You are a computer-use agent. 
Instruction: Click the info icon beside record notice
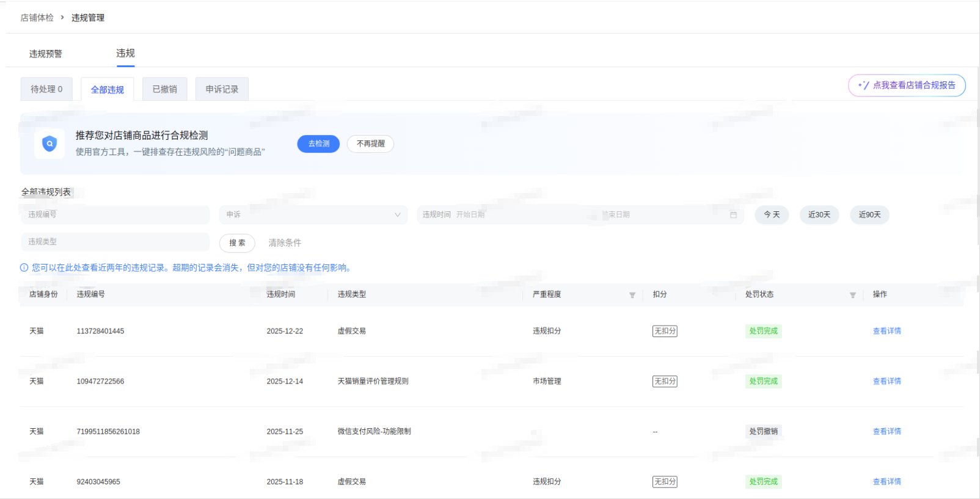[24, 268]
